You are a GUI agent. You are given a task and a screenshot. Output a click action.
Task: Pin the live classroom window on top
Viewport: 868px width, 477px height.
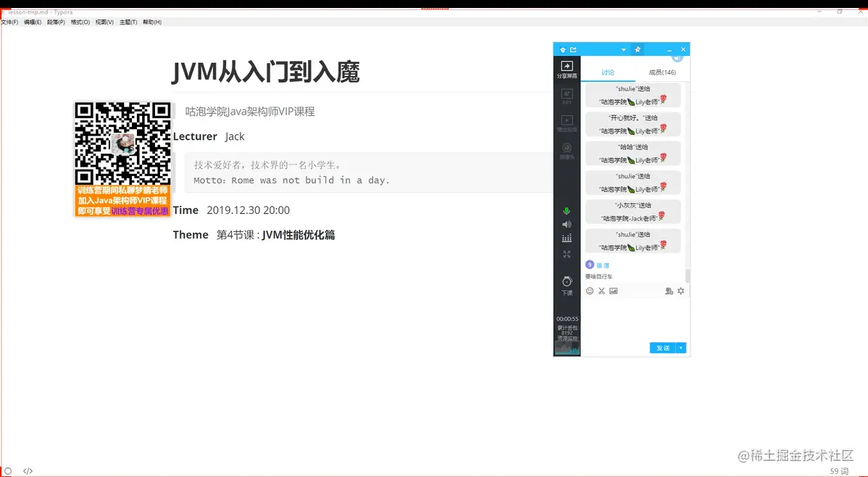click(637, 49)
